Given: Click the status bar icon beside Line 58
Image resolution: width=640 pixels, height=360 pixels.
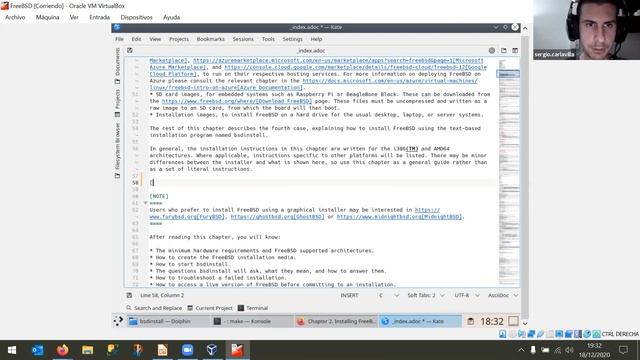Looking at the screenshot, I should [129, 295].
